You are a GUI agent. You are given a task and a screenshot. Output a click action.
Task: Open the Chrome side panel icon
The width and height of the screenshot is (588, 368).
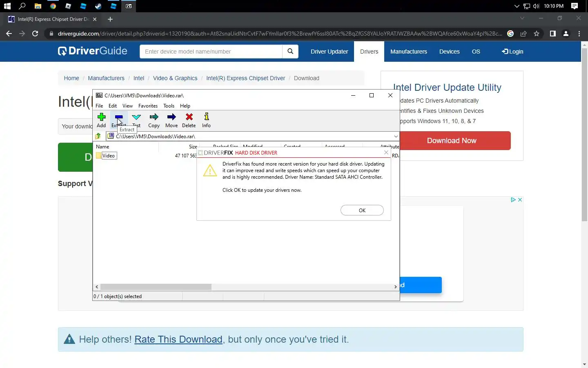552,34
